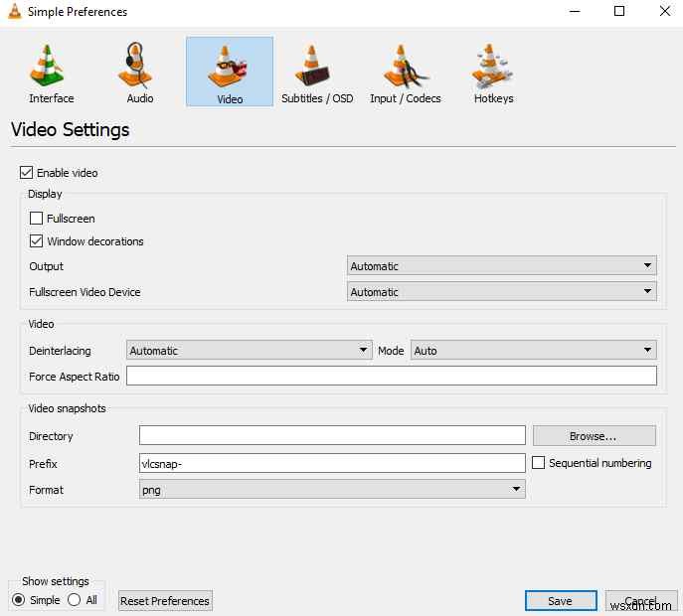Cancel the preferences dialog
The image size is (683, 616).
(x=641, y=601)
